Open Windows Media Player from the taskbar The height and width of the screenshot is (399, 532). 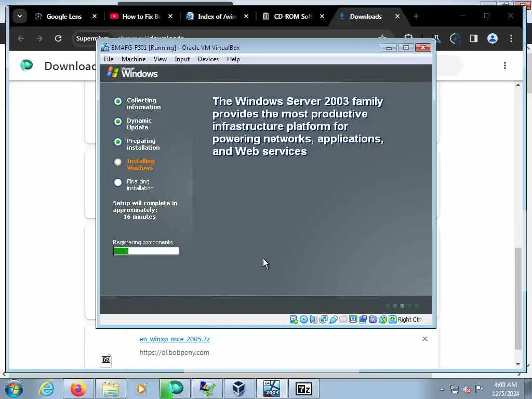pyautogui.click(x=142, y=389)
